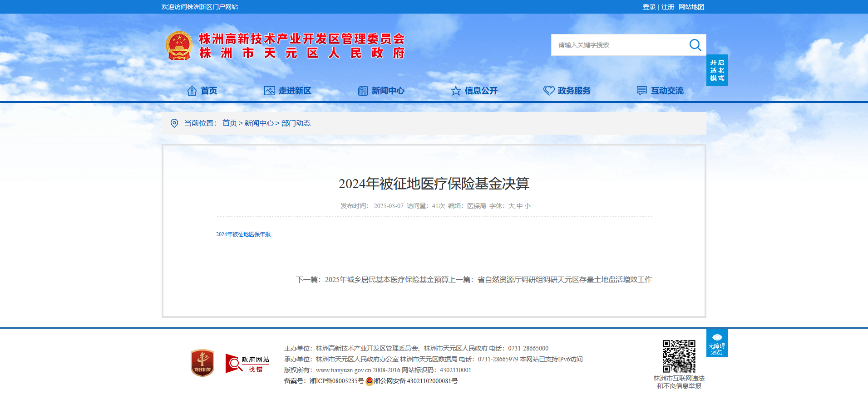Click the search magnifier icon
868x399 pixels.
point(695,45)
